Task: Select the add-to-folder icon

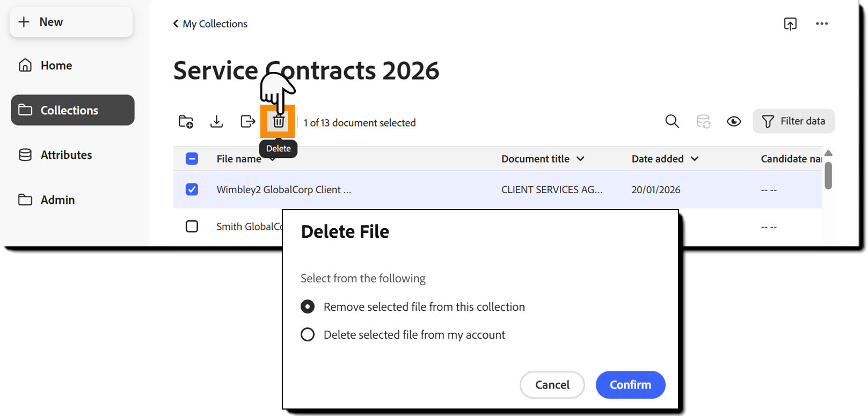Action: (x=186, y=121)
